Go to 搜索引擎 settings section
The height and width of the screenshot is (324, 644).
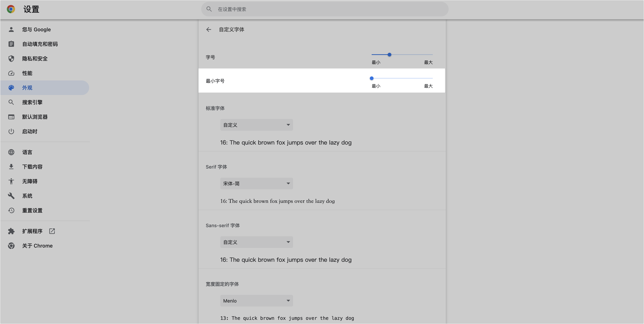tap(32, 102)
